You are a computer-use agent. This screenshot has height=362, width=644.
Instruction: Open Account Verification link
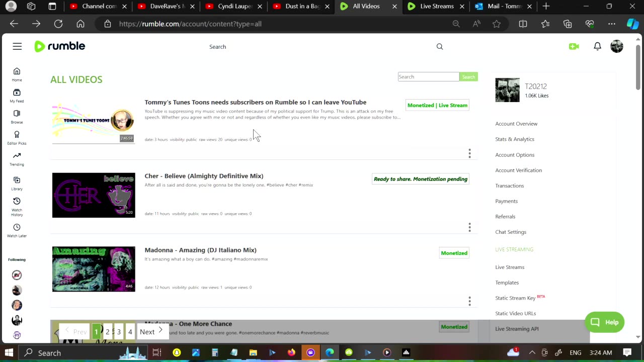pyautogui.click(x=518, y=170)
